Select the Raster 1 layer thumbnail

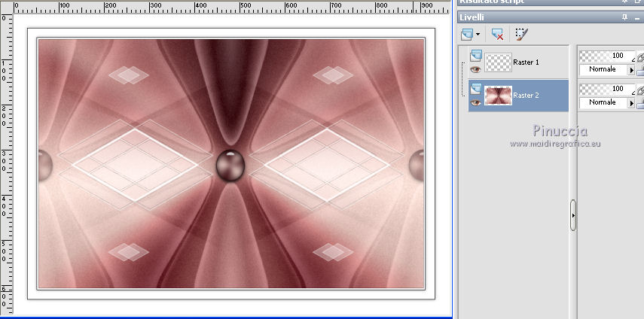pos(498,62)
